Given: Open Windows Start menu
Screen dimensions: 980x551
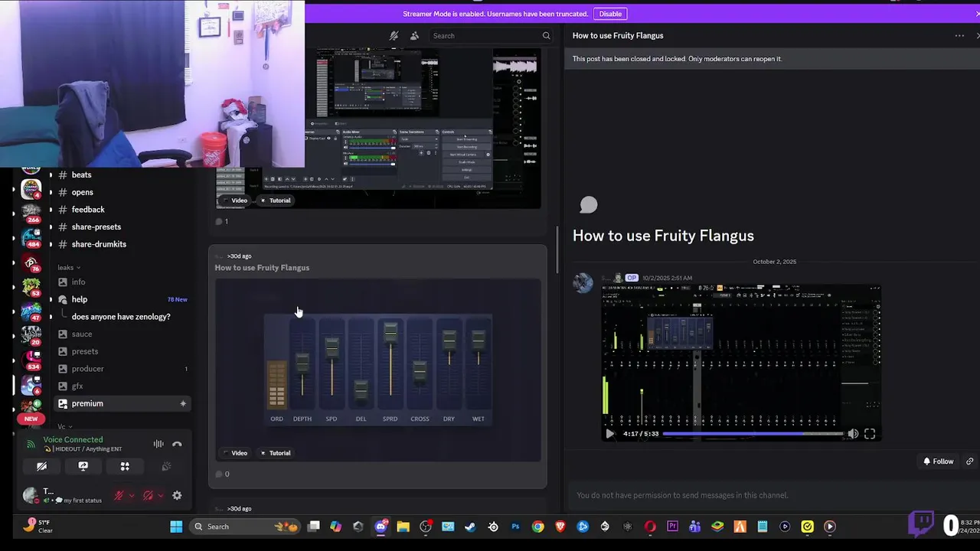Looking at the screenshot, I should pyautogui.click(x=176, y=527).
